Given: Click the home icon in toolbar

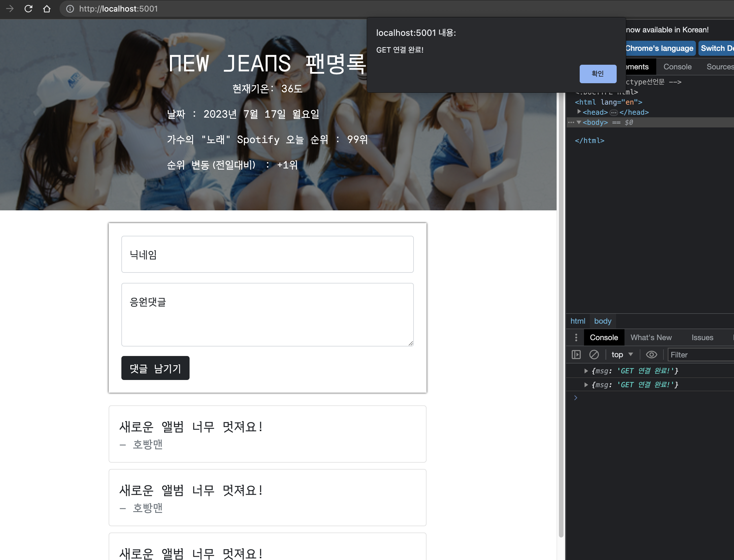Looking at the screenshot, I should click(x=47, y=9).
